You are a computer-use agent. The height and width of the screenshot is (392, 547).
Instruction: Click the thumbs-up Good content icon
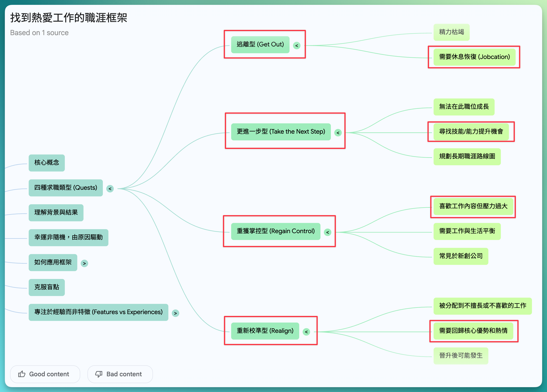tap(22, 374)
